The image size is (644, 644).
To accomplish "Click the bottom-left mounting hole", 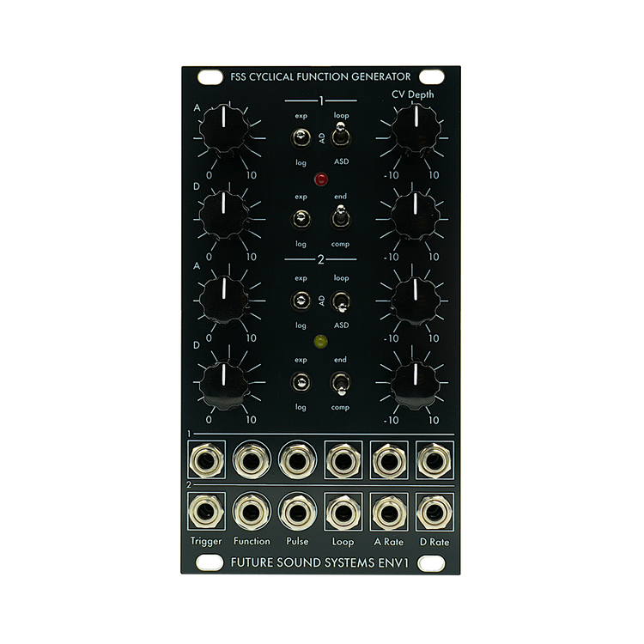I will (210, 562).
